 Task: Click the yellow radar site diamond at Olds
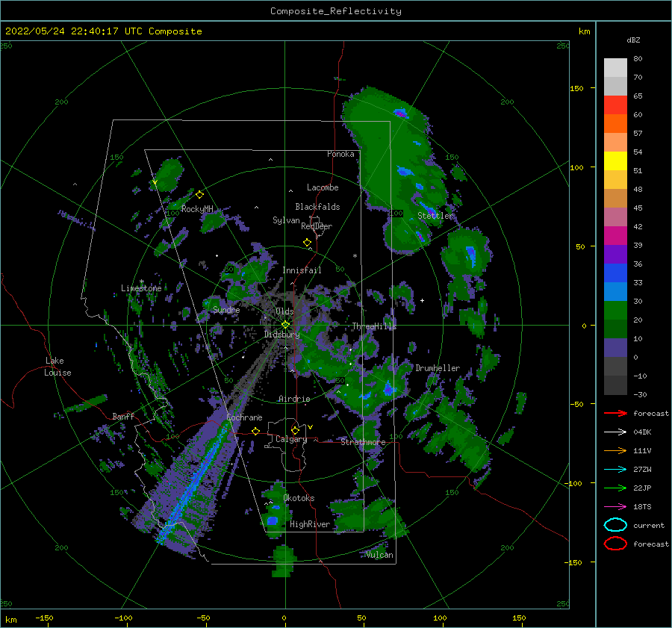[285, 325]
